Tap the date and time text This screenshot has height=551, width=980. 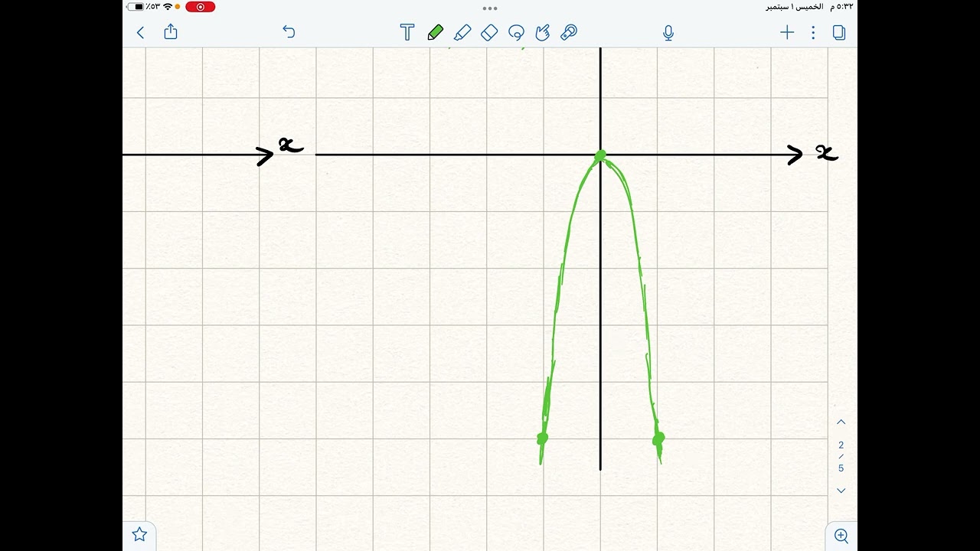[810, 7]
